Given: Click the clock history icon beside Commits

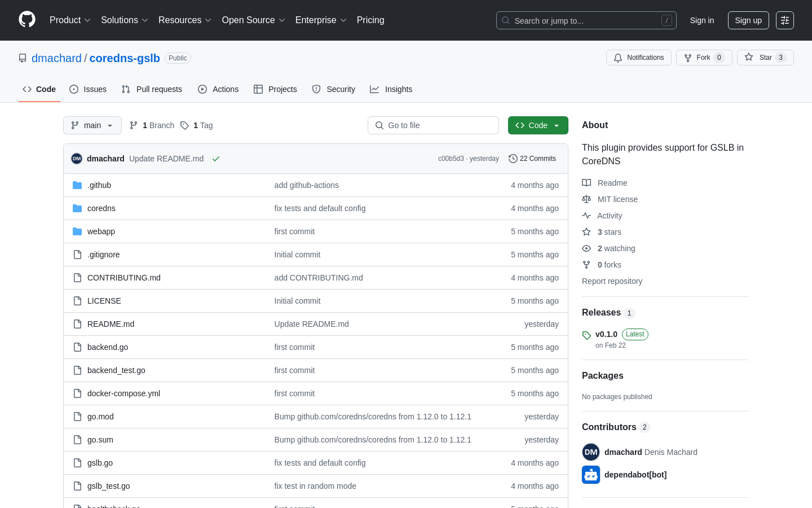Looking at the screenshot, I should tap(513, 159).
